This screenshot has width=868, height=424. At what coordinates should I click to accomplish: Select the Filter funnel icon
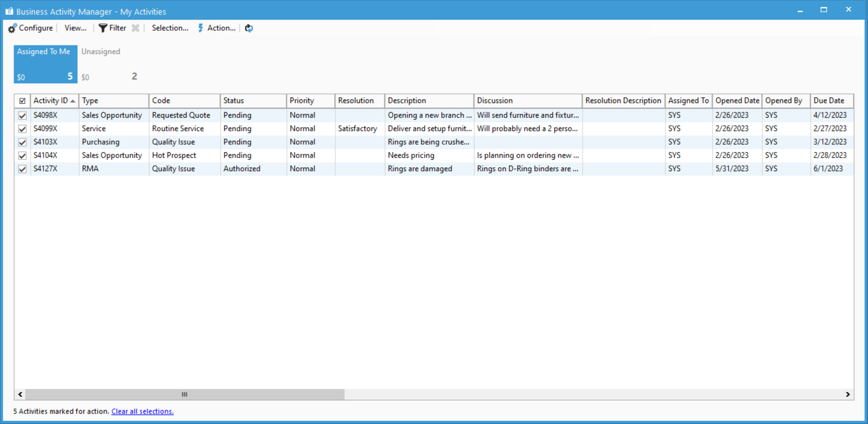103,28
